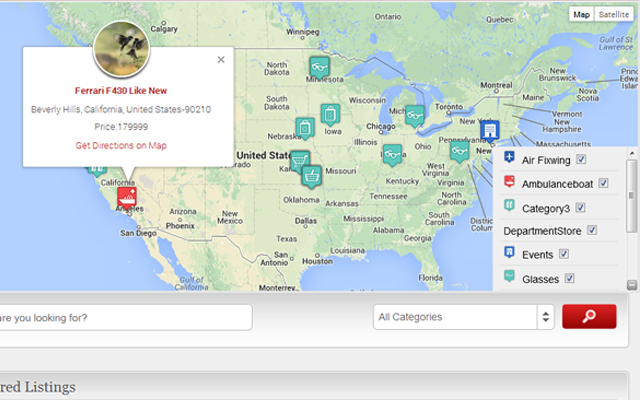Click the Category3 legend icon
This screenshot has width=640, height=400.
(x=509, y=205)
